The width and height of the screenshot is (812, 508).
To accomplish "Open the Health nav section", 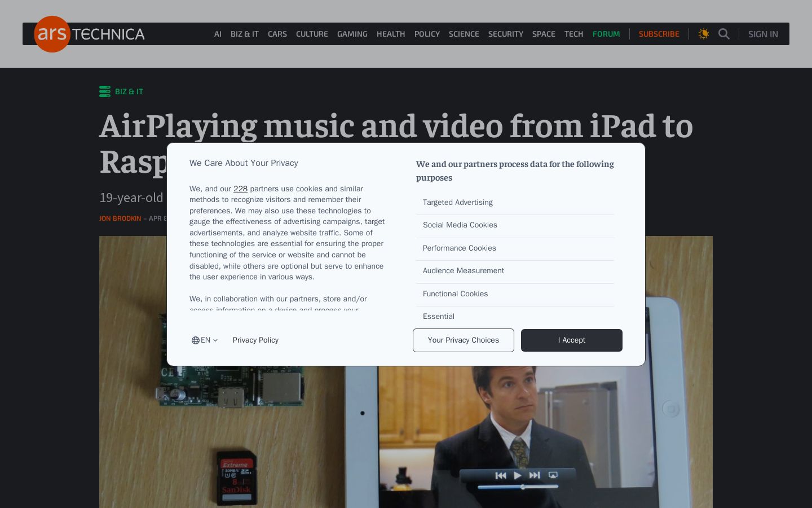I will [x=391, y=34].
